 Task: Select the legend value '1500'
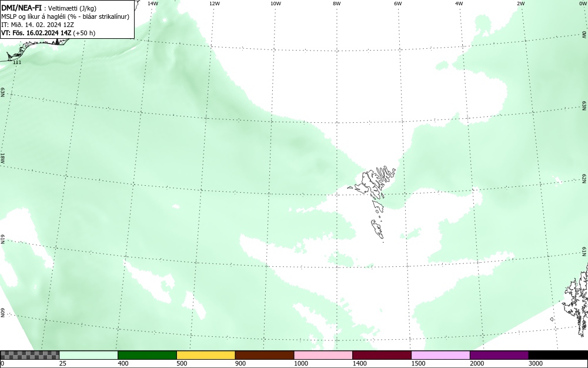click(418, 363)
